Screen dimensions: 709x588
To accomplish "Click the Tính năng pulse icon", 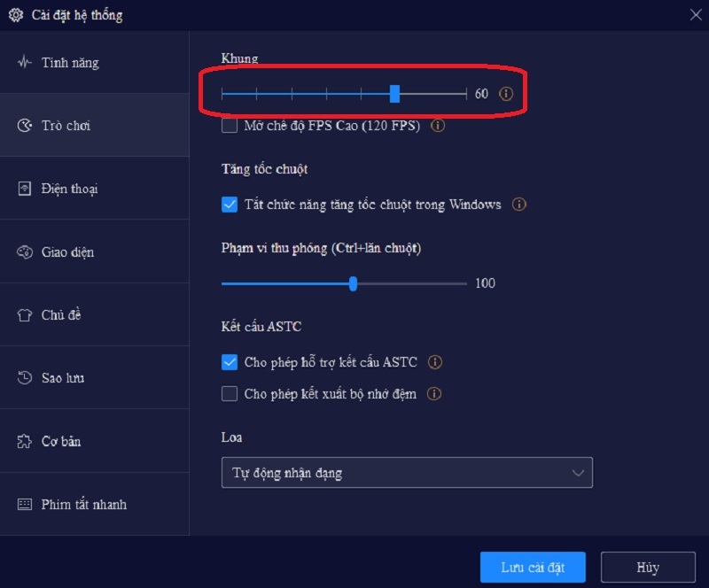I will 25,62.
